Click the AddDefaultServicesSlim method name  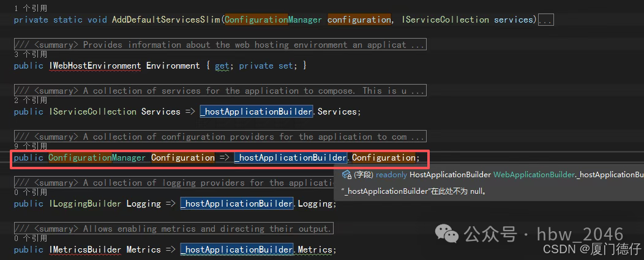click(167, 20)
